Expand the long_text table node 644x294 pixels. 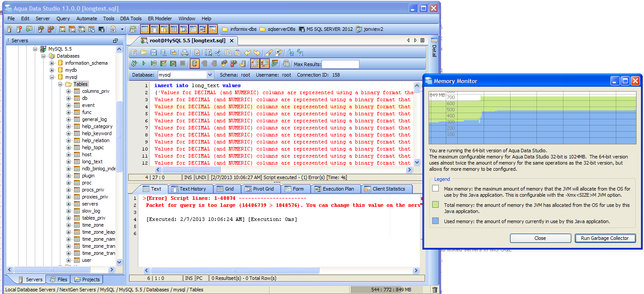click(68, 162)
